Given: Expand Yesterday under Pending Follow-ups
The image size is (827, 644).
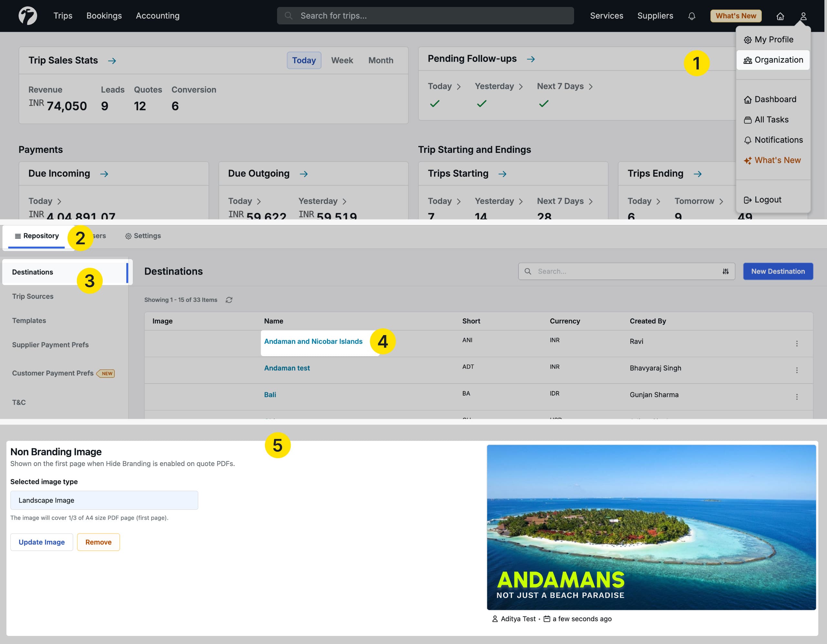Looking at the screenshot, I should tap(499, 86).
